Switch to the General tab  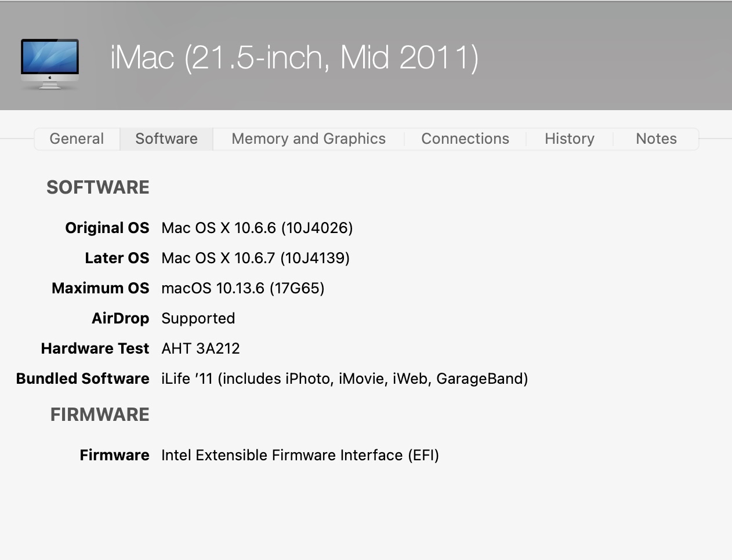coord(77,139)
